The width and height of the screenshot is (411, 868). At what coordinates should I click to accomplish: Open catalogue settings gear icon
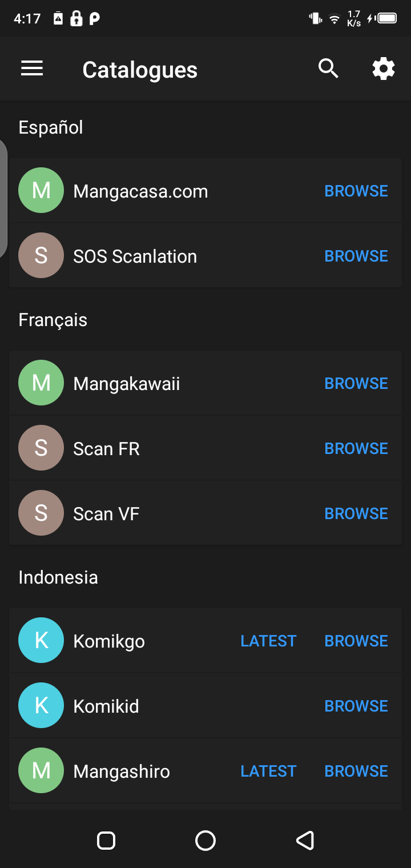pyautogui.click(x=383, y=69)
